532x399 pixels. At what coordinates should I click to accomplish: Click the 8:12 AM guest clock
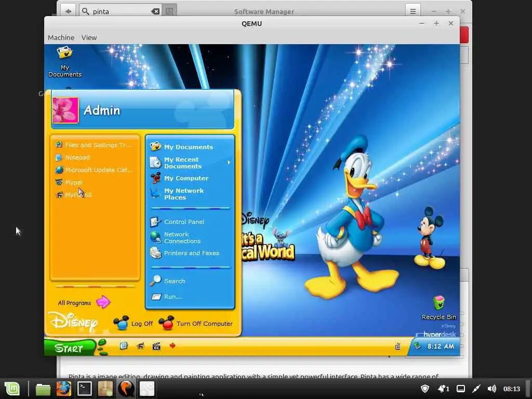441,347
